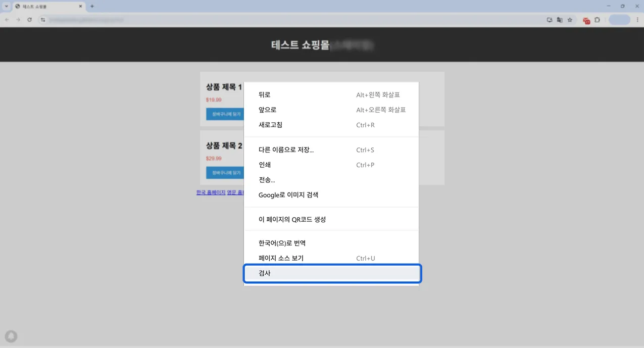Select 다른 이름으로 저장... menu entry
Viewport: 644px width, 348px height.
pyautogui.click(x=331, y=150)
